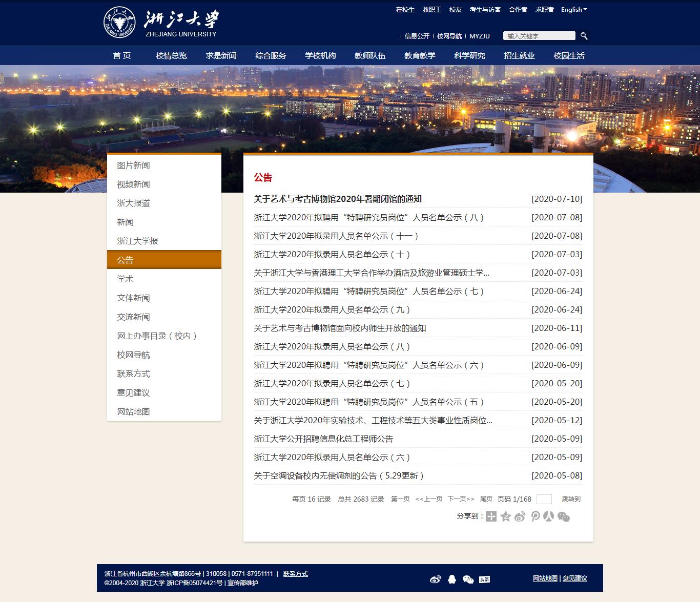Screen dimensions: 700x602
Task: Open the 招生就业 menu item
Action: pos(519,55)
